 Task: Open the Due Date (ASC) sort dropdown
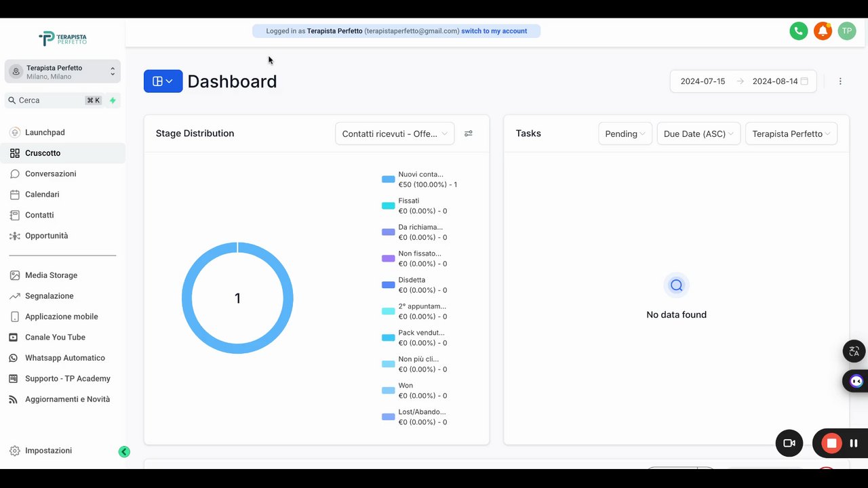click(x=698, y=134)
